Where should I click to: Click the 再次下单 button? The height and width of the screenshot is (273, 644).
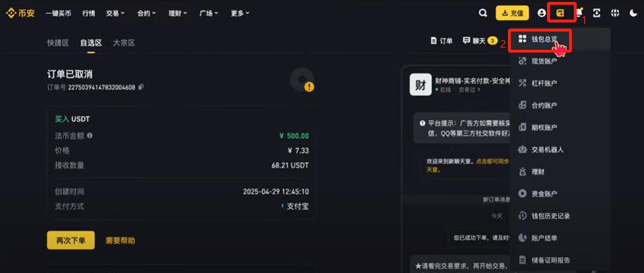point(71,240)
